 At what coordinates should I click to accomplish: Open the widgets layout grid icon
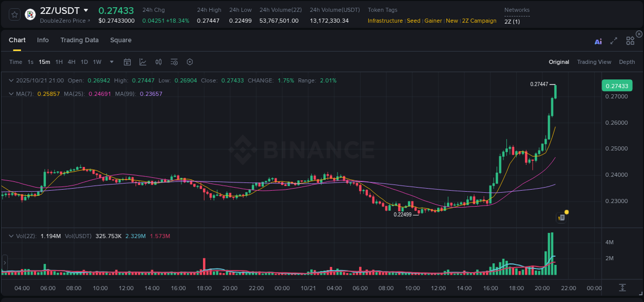tap(630, 42)
